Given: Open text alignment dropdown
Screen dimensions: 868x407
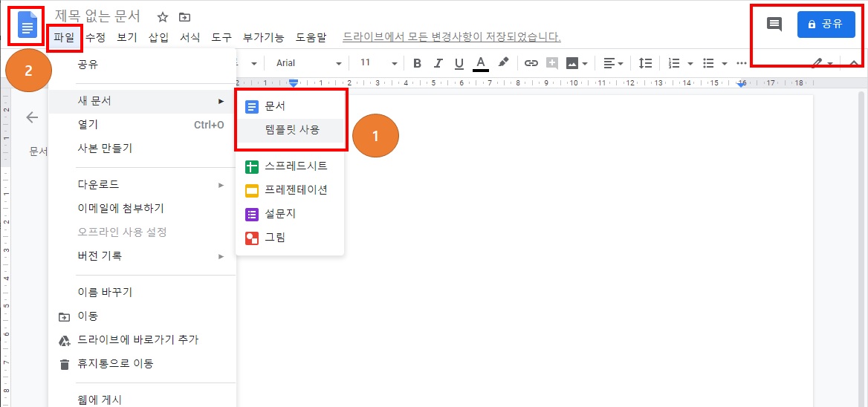Looking at the screenshot, I should [613, 64].
